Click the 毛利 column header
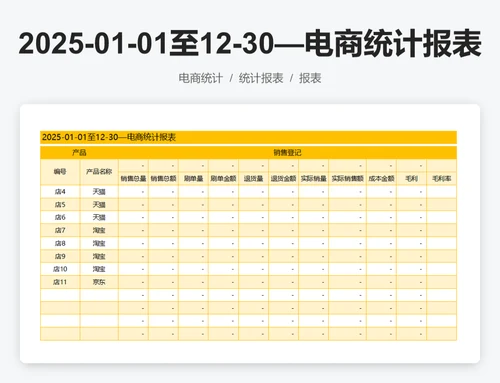The width and height of the screenshot is (500, 383). click(411, 179)
